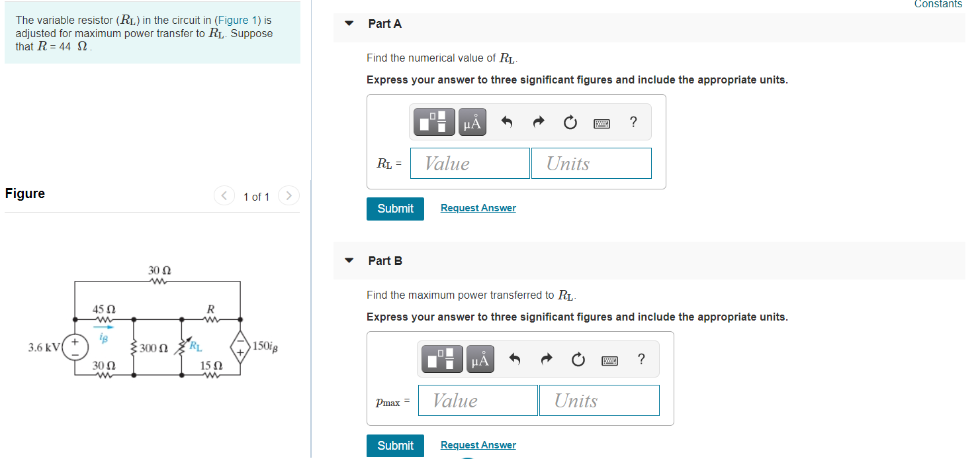Click the undo arrow in Part A toolbar
Image resolution: width=980 pixels, height=459 pixels.
[x=506, y=121]
